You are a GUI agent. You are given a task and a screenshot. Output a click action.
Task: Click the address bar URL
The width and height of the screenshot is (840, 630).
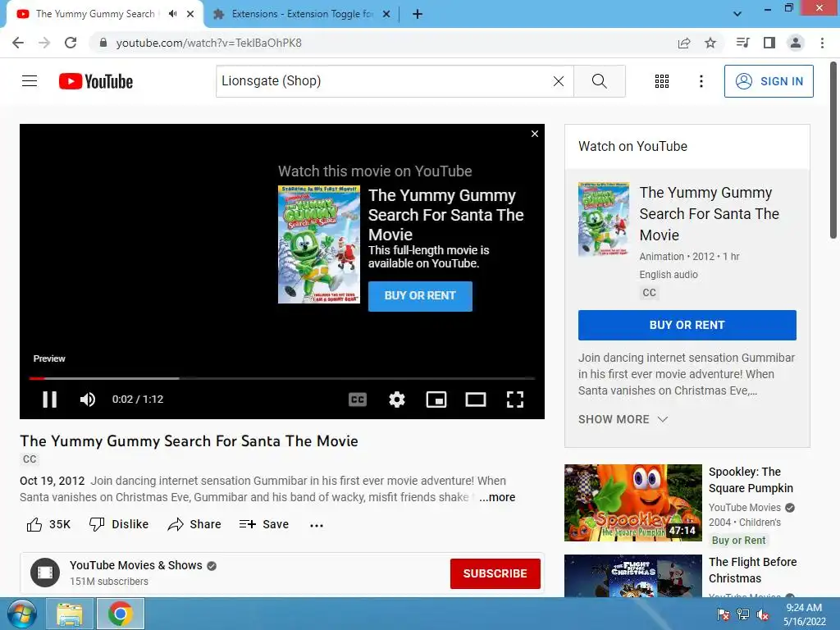click(209, 43)
